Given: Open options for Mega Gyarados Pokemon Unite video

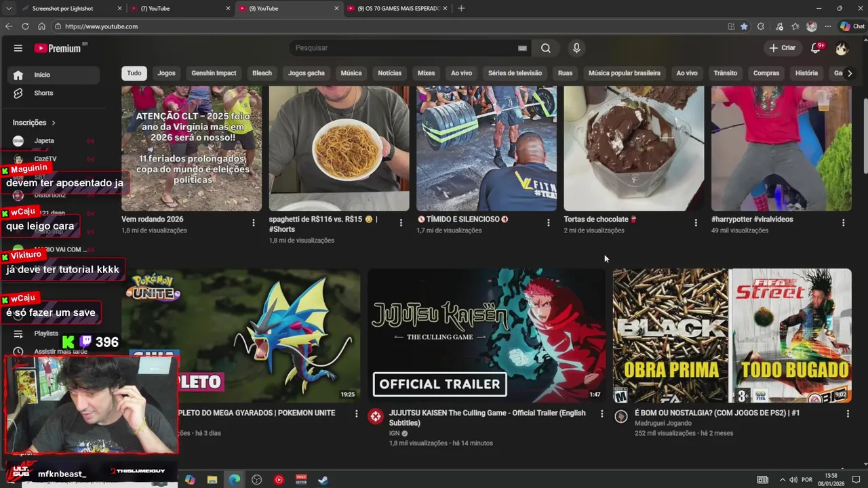Looking at the screenshot, I should click(x=356, y=413).
